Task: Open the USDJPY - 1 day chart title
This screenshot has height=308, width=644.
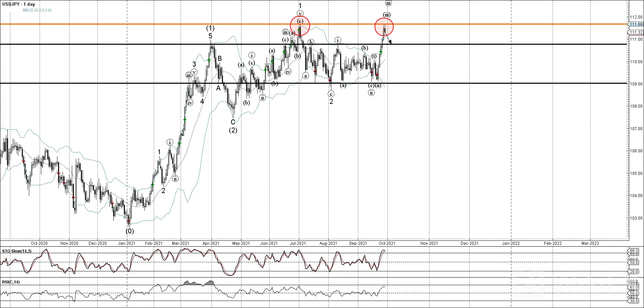Action: 18,4
